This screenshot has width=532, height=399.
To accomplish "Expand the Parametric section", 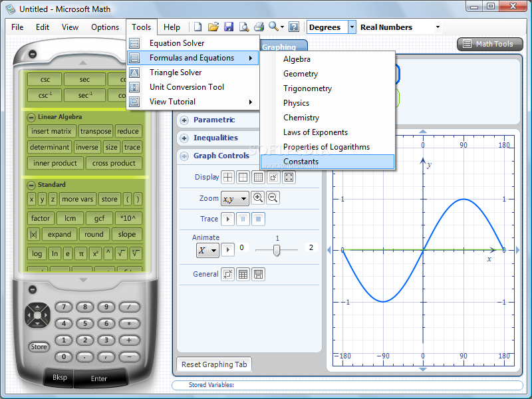I will click(x=184, y=120).
